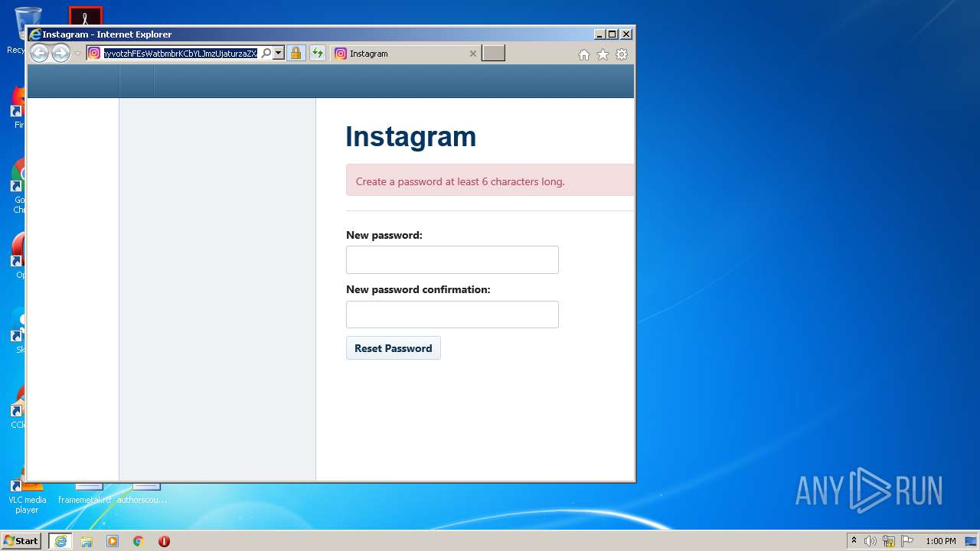Image resolution: width=980 pixels, height=551 pixels.
Task: Click the Reset Password button
Action: point(394,348)
